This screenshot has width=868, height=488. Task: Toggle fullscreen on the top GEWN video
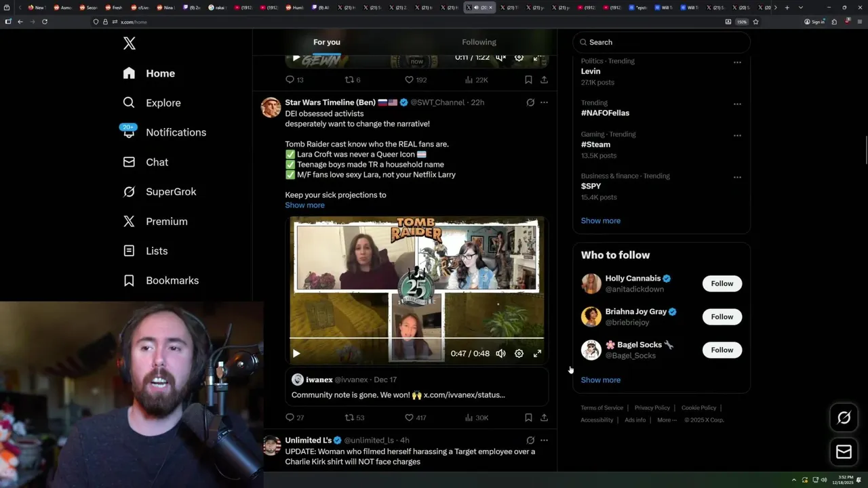coord(537,58)
